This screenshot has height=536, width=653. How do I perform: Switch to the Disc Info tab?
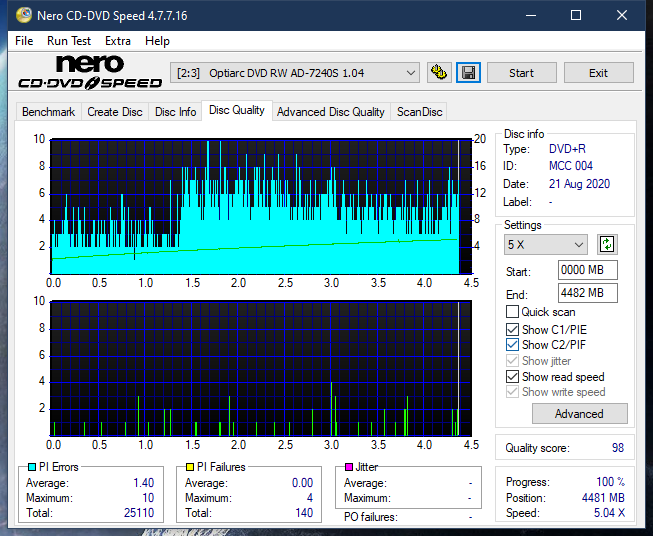(x=175, y=112)
